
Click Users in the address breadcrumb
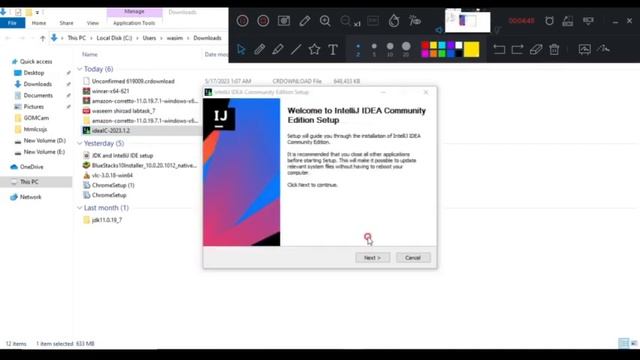click(149, 38)
